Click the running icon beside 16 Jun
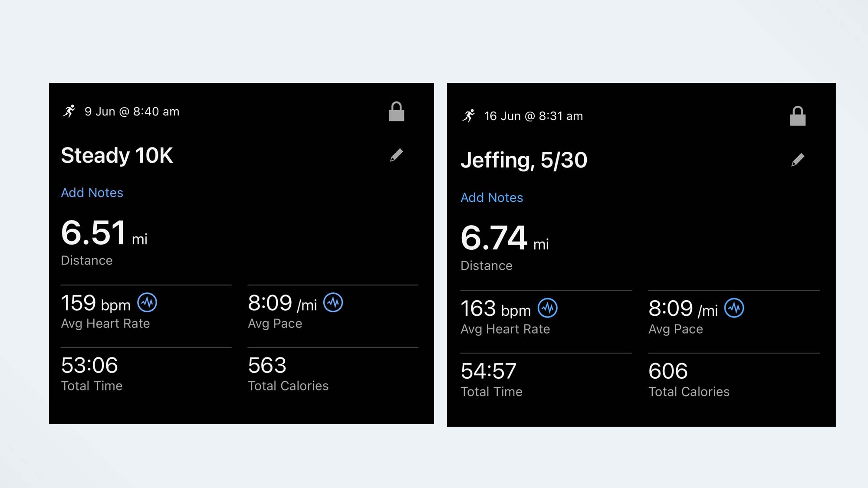868x488 pixels. 469,116
